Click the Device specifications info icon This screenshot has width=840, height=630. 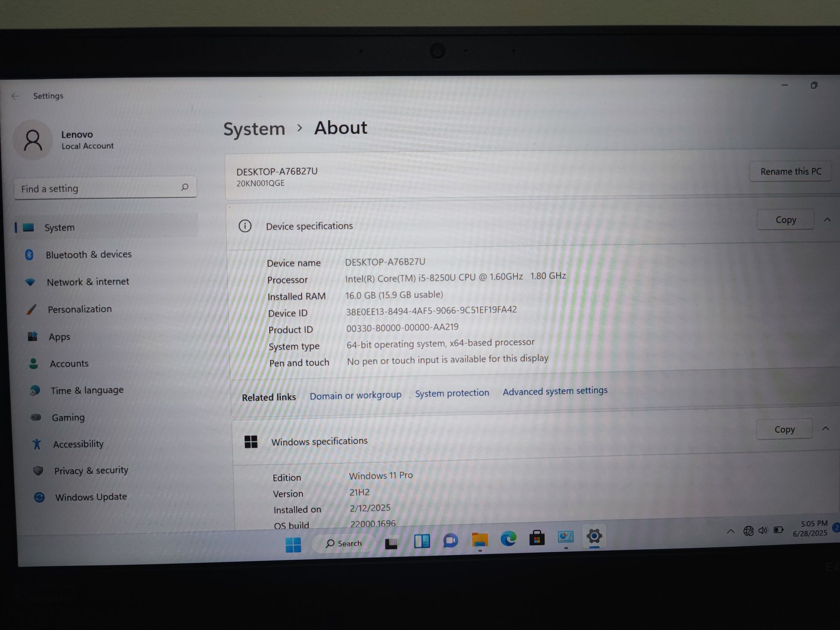[x=245, y=226]
